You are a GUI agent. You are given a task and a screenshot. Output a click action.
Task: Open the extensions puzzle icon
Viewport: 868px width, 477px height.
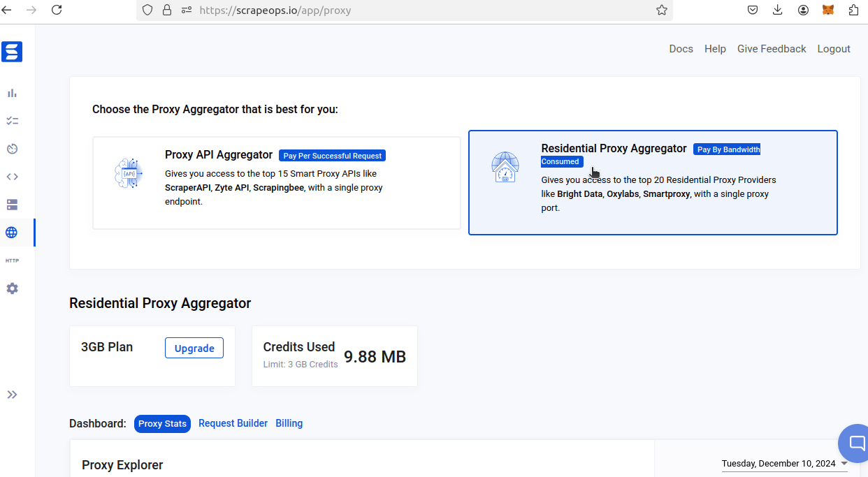click(x=853, y=10)
